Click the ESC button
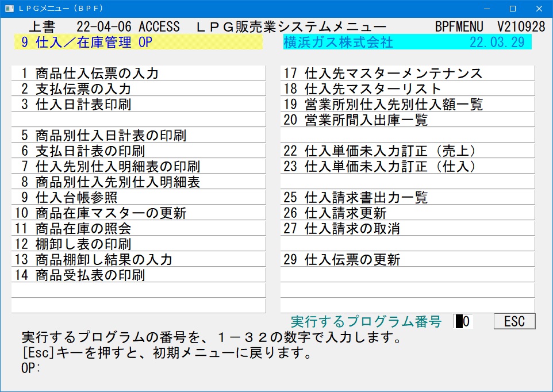The width and height of the screenshot is (553, 392). click(x=514, y=321)
